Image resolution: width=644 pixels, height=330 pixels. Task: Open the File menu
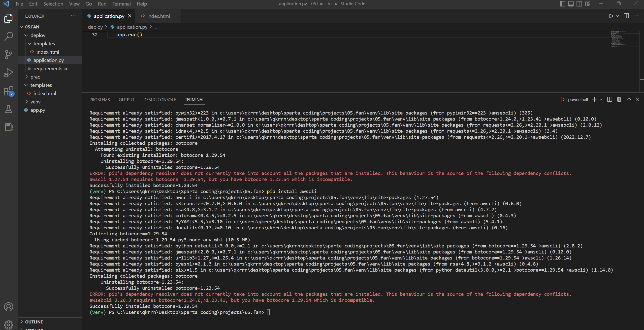pos(19,4)
